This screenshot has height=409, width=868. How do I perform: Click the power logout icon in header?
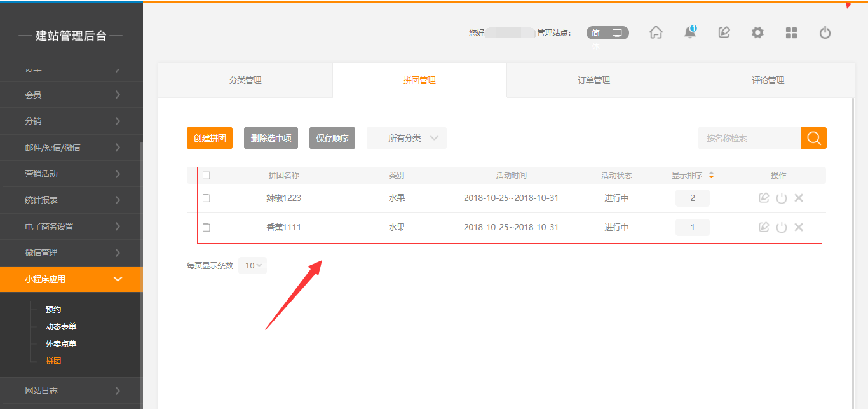pyautogui.click(x=825, y=32)
